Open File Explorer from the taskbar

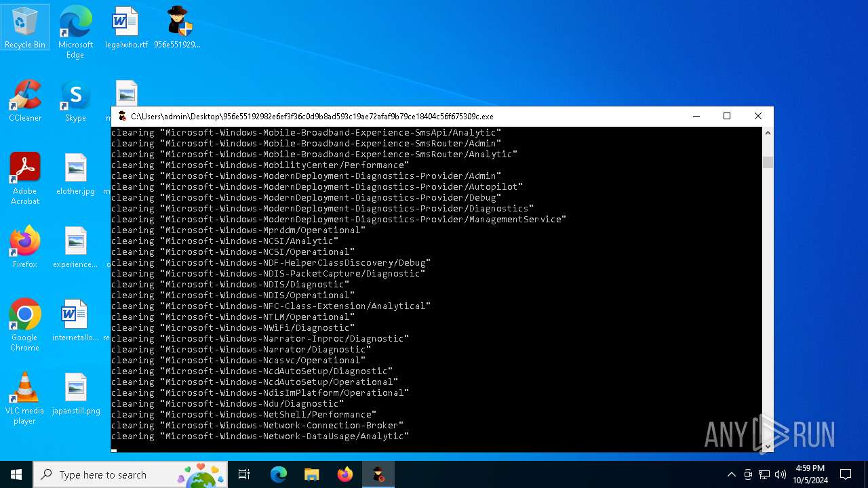pos(312,474)
